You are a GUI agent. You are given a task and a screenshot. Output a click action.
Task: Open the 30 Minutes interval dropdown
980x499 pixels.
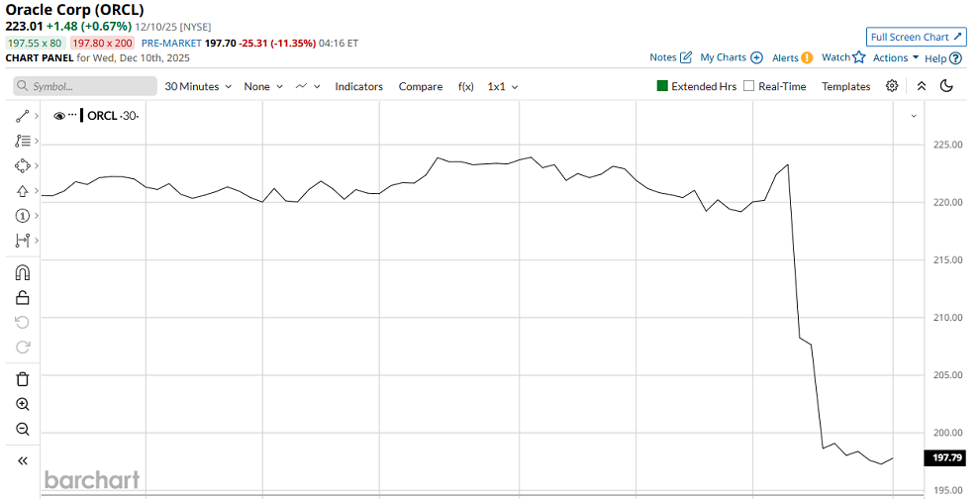point(198,86)
